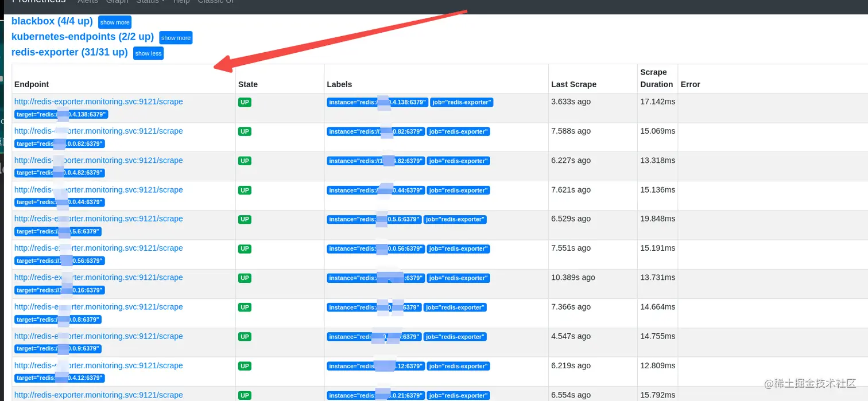Screen dimensions: 868x401
Task: Click the 15.136ms scrape duration value
Action: (x=658, y=190)
